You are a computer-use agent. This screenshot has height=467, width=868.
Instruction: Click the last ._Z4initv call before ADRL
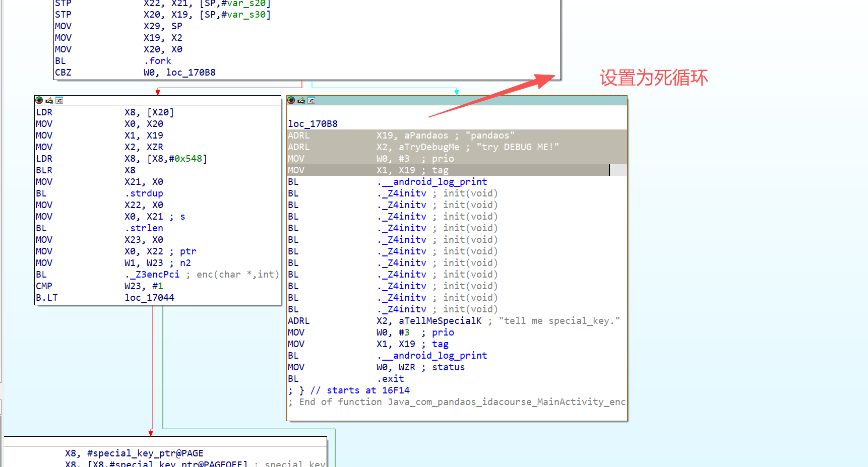click(401, 309)
